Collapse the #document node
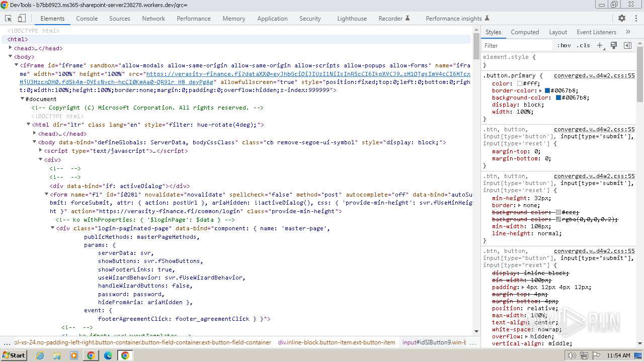 point(22,99)
